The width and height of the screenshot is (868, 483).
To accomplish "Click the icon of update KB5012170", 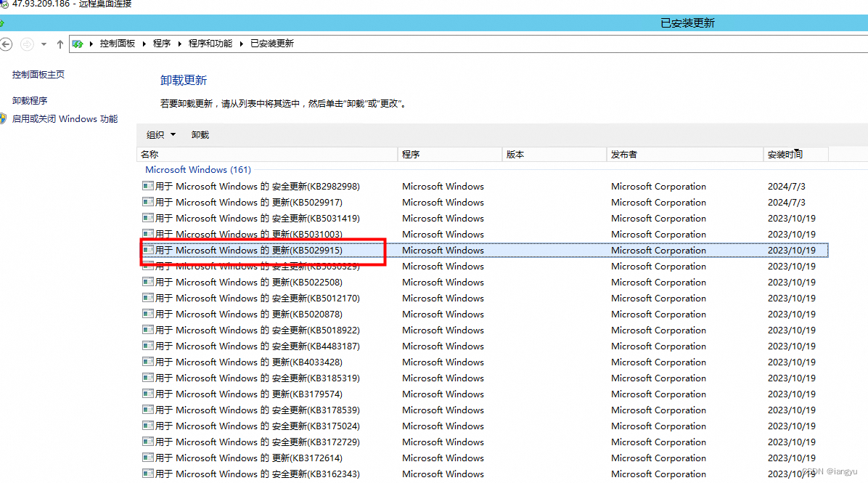I will click(x=148, y=298).
